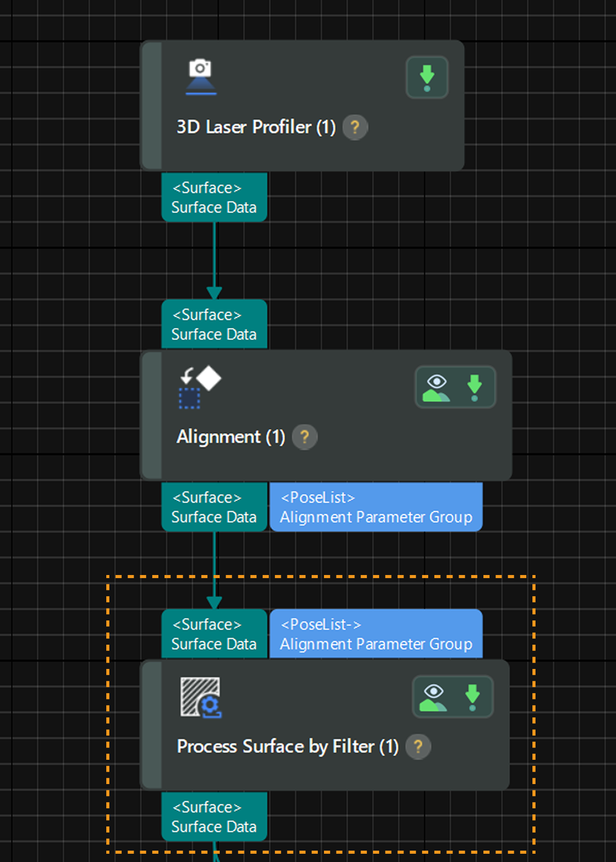Screen dimensions: 616x862
Task: Click Alignment input Surface Data port
Action: [214, 324]
